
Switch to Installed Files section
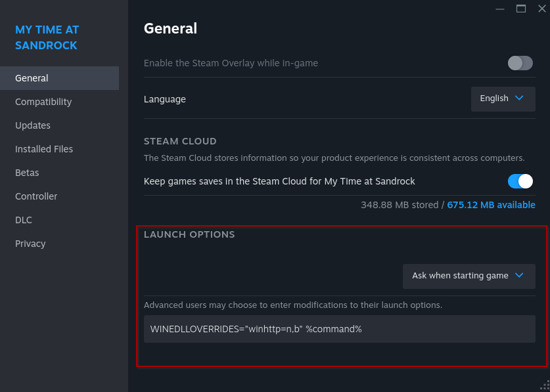pos(44,149)
